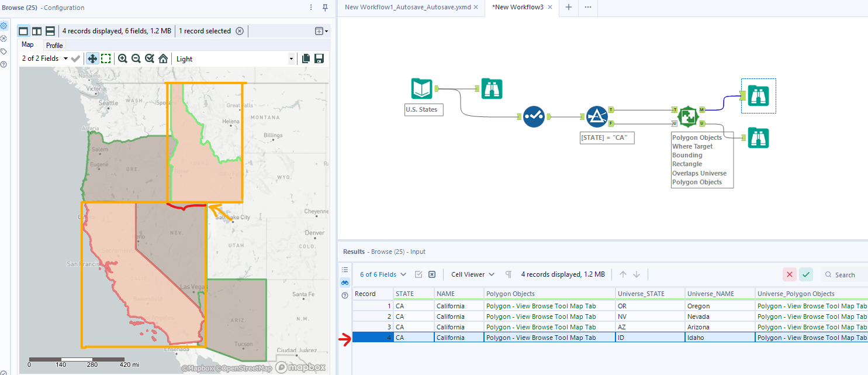868x375 pixels.
Task: Click the zoom in magnifier on map toolbar
Action: pyautogui.click(x=122, y=59)
